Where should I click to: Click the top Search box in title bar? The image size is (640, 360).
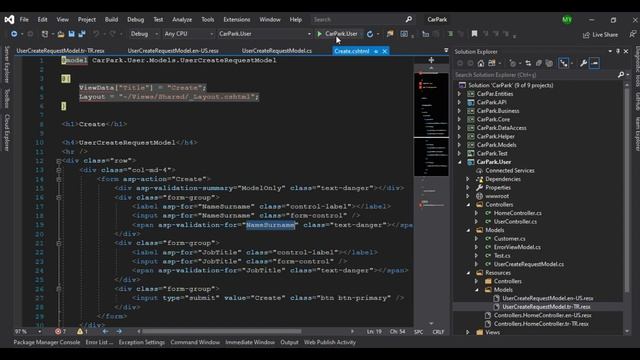coord(357,19)
